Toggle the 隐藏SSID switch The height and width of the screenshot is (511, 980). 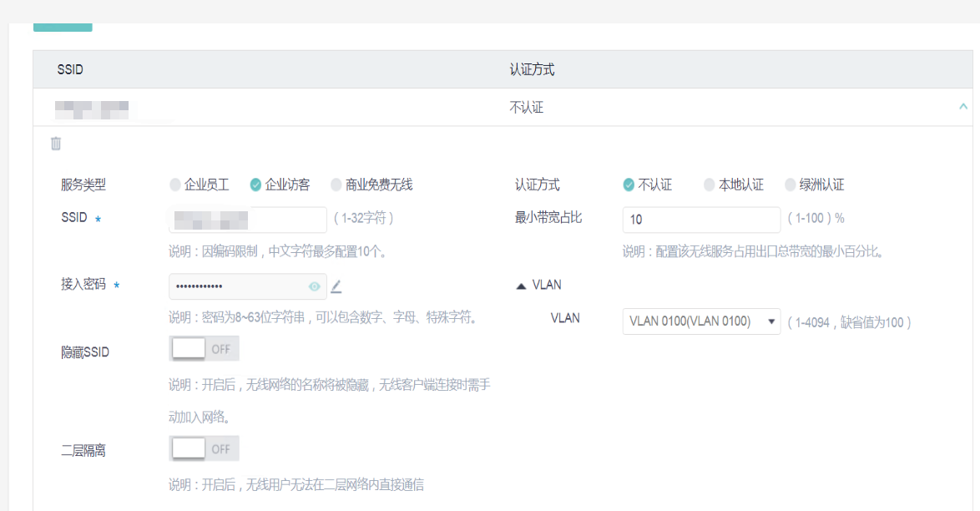[204, 349]
